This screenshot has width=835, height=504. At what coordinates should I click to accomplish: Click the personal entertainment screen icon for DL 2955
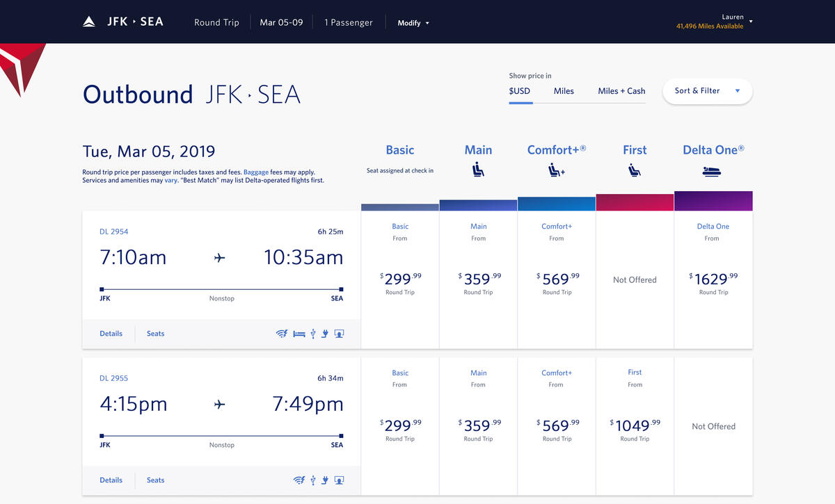[x=339, y=480]
